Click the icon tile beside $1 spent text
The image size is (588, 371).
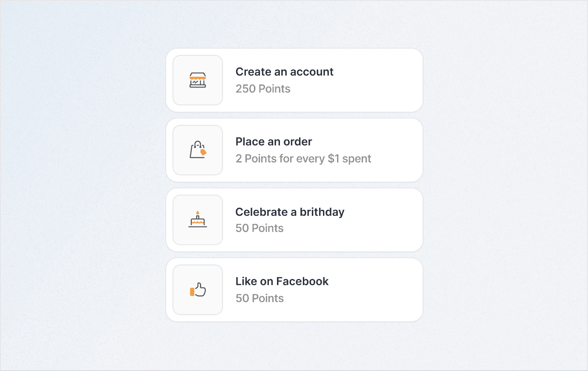[198, 150]
